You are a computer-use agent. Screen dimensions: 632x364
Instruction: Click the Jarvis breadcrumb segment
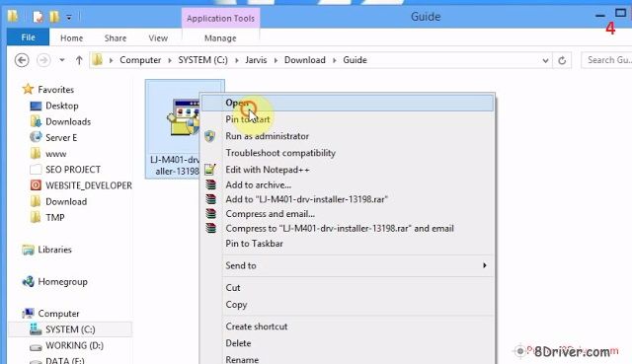256,60
